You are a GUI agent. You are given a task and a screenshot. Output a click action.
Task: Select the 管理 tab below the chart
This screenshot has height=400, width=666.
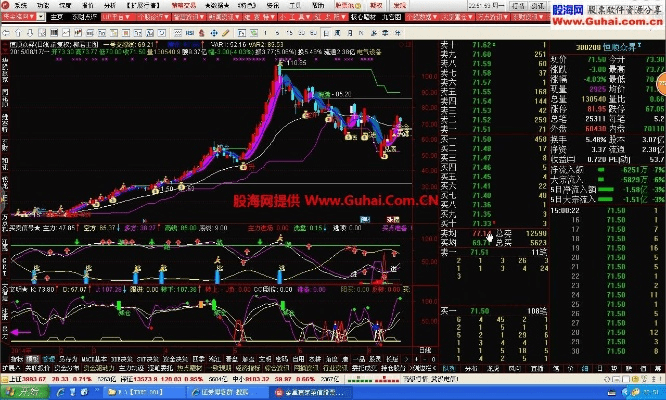[x=48, y=359]
